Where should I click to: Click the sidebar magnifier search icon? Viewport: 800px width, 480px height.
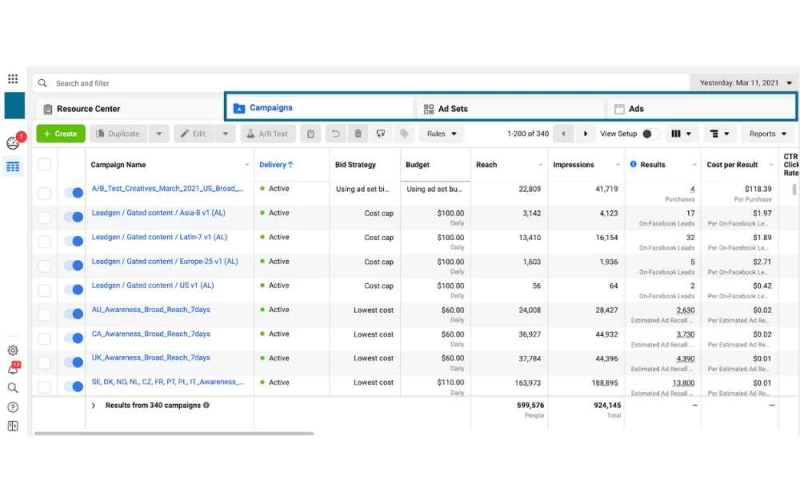tap(13, 388)
